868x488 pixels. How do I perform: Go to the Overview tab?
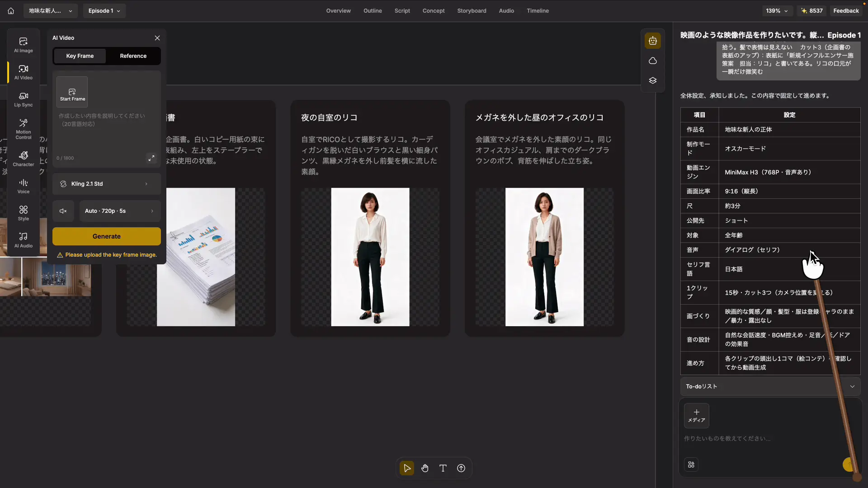(339, 11)
